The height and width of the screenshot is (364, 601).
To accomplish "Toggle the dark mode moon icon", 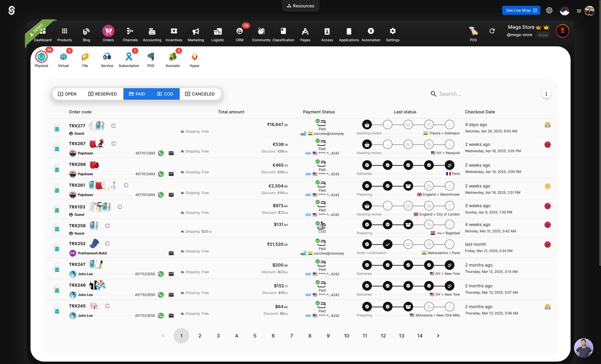I will [564, 11].
